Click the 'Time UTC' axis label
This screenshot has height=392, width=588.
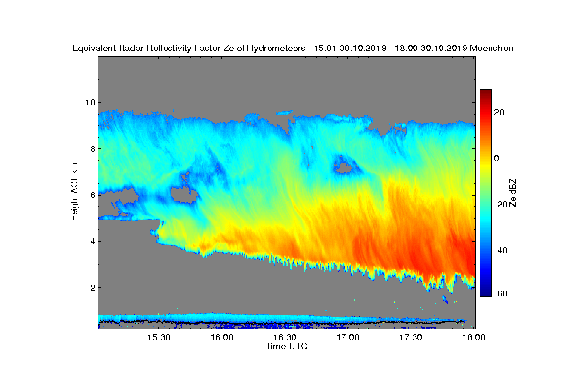point(287,346)
